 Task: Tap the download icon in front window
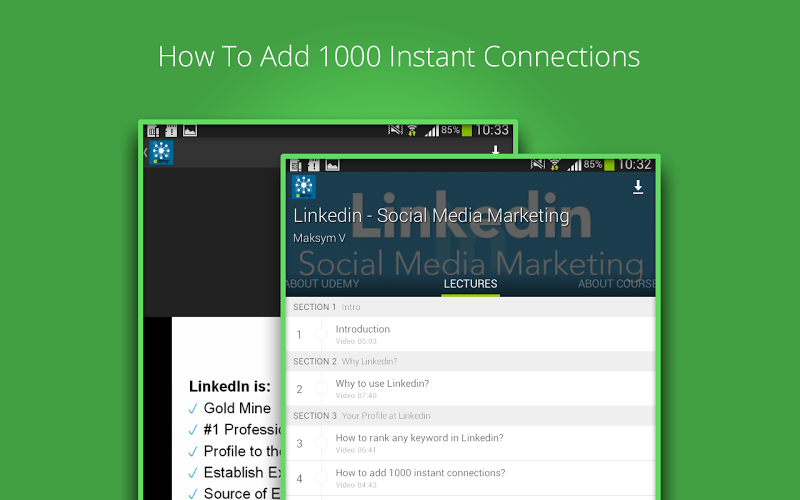pos(638,187)
